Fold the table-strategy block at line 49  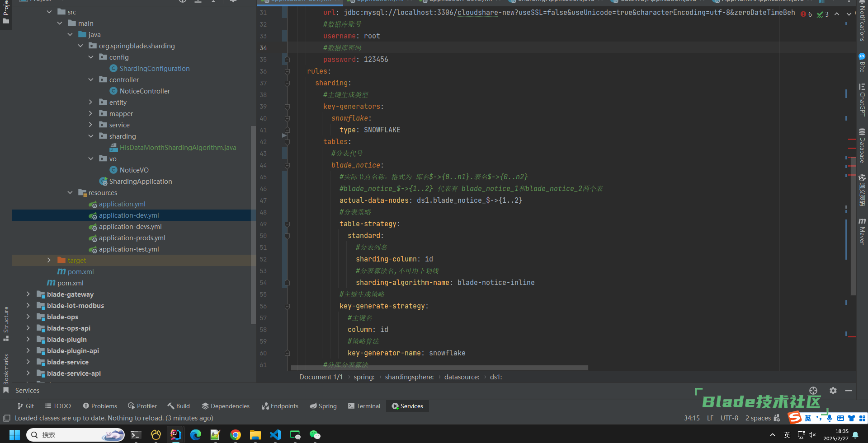(x=287, y=224)
